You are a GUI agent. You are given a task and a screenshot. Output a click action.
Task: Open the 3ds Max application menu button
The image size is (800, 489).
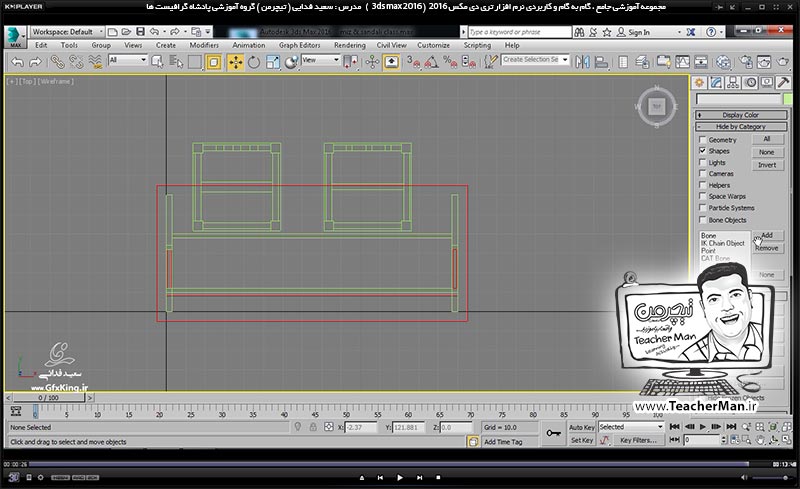point(15,37)
